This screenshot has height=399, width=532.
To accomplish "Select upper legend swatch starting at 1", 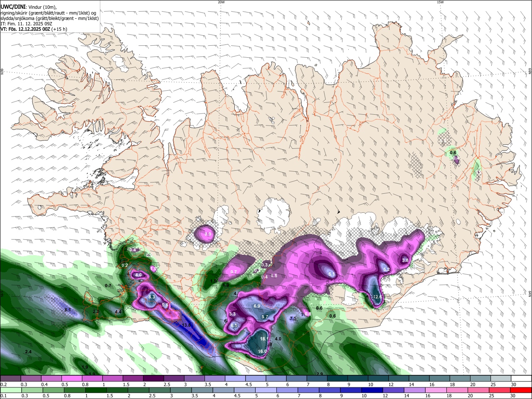I will [113, 379].
